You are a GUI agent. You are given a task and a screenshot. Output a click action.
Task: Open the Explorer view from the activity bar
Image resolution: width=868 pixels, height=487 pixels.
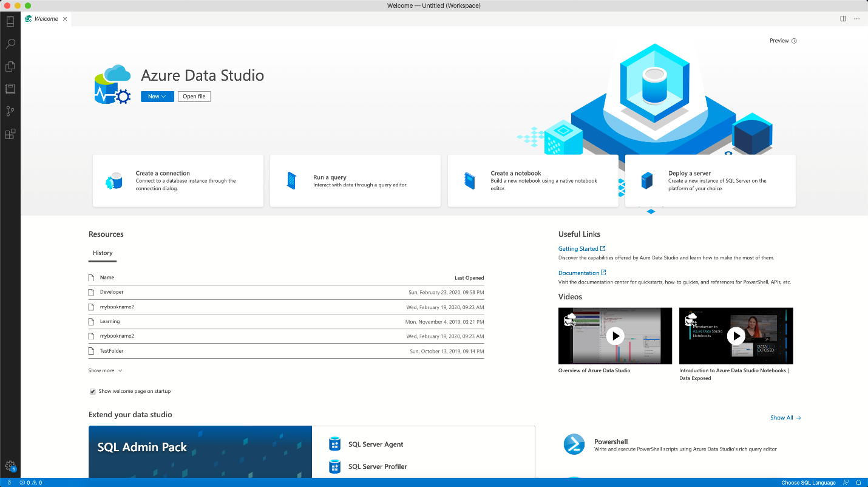click(10, 67)
